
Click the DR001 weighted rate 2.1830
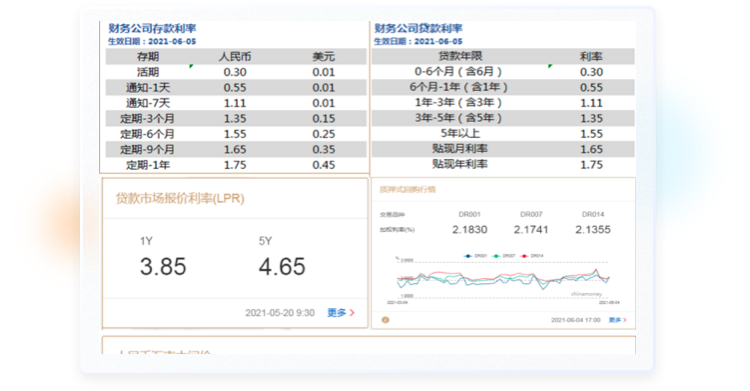[470, 230]
